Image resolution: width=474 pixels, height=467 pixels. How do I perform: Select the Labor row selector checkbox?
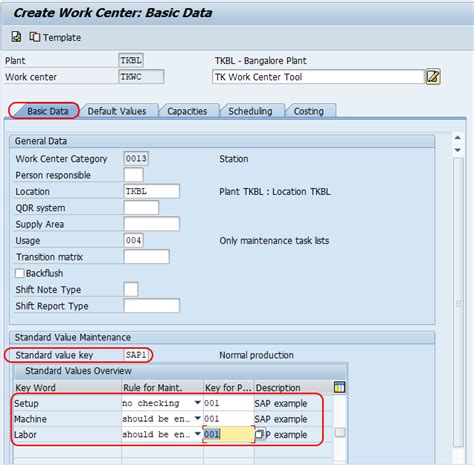click(340, 432)
